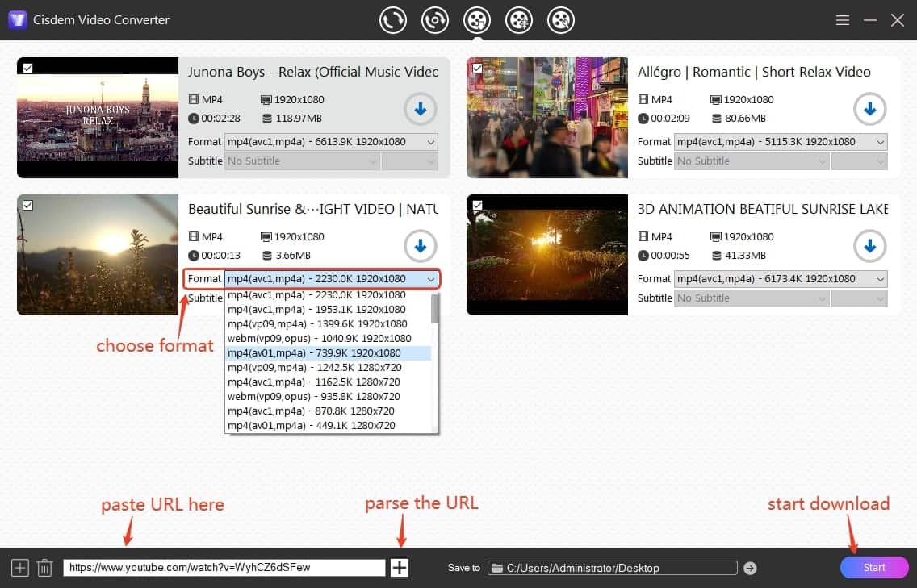Click the YouTube URL input field

(x=224, y=568)
